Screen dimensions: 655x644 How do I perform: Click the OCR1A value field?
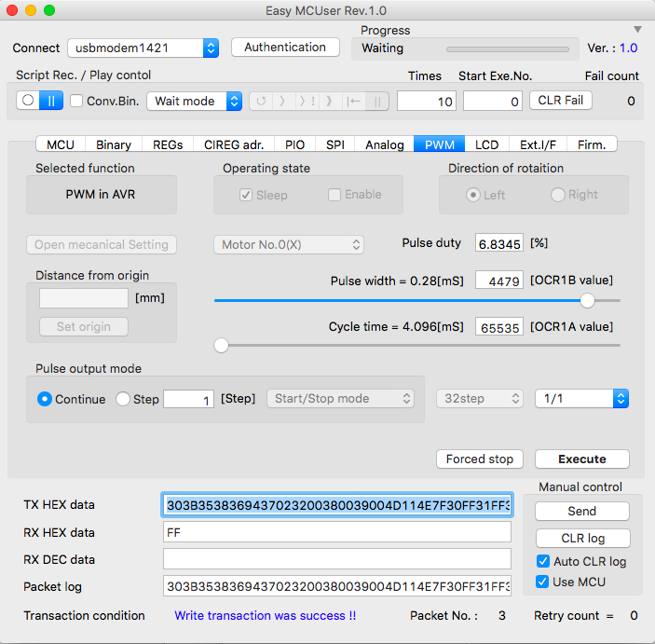pos(499,327)
